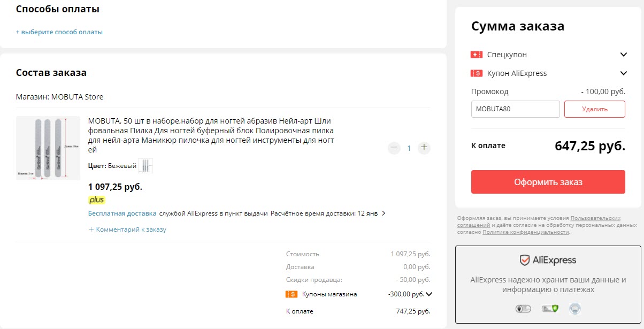The width and height of the screenshot is (644, 329).
Task: Decrease item quantity with minus button
Action: 394,148
